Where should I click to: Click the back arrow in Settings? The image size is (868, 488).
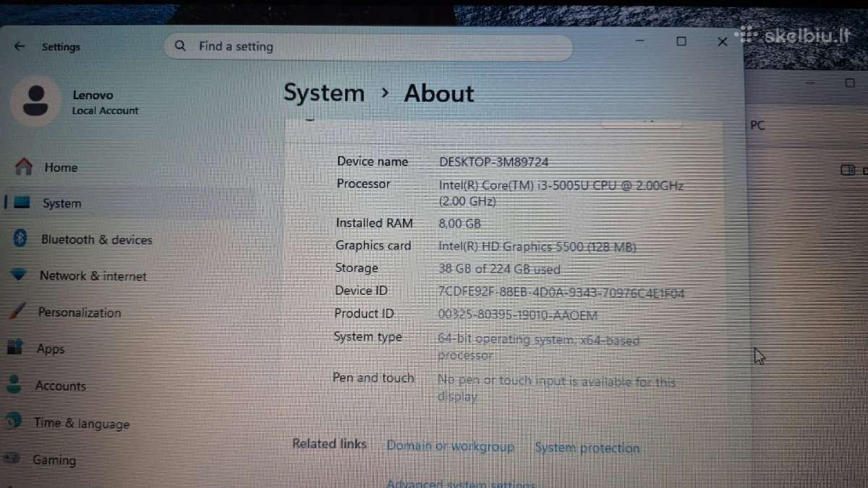20,46
